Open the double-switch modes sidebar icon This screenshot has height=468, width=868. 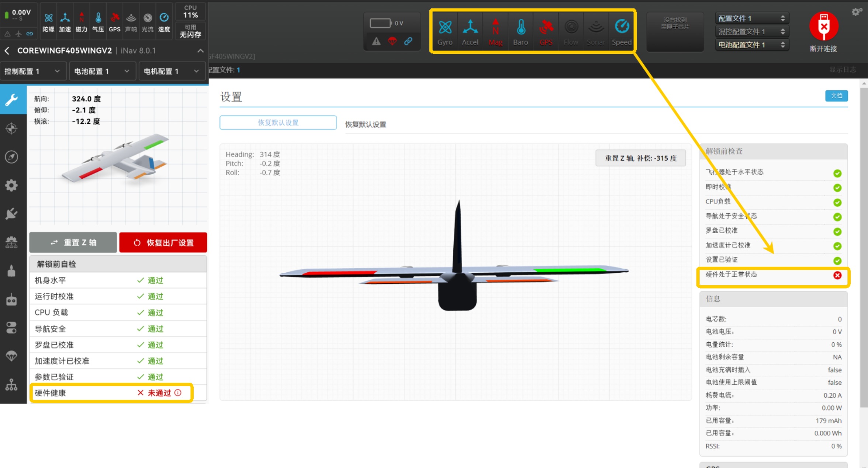(12, 328)
